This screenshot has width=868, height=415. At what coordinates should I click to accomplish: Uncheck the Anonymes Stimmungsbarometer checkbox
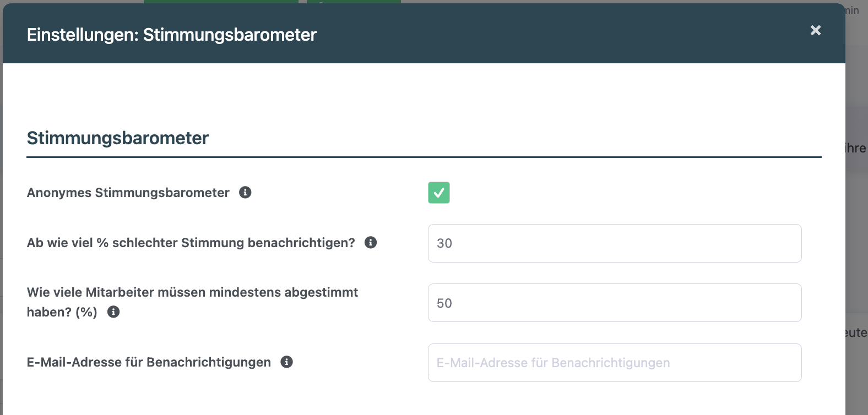pyautogui.click(x=439, y=193)
